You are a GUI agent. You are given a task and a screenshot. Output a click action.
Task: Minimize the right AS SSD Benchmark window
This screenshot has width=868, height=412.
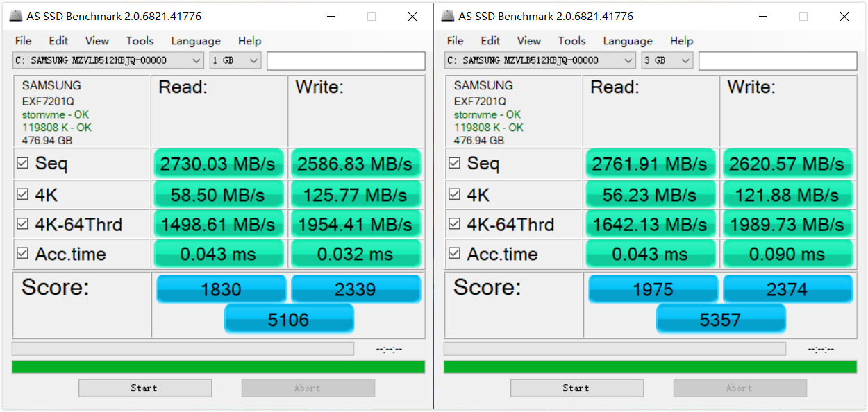tap(762, 17)
